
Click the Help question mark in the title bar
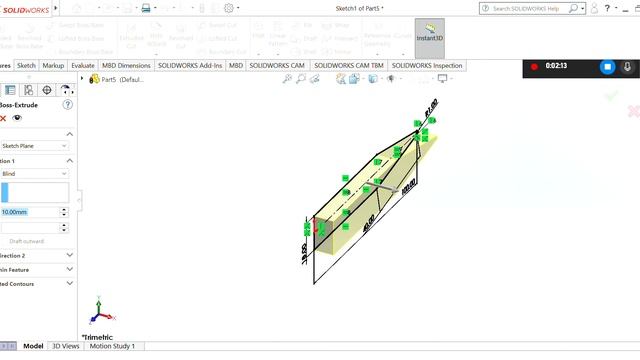click(x=607, y=8)
